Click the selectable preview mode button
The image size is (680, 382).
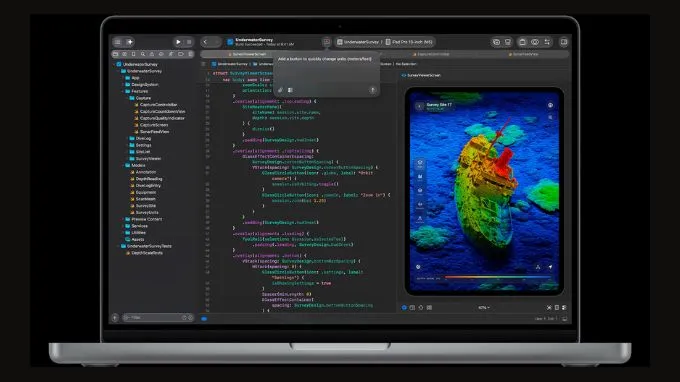pos(412,307)
